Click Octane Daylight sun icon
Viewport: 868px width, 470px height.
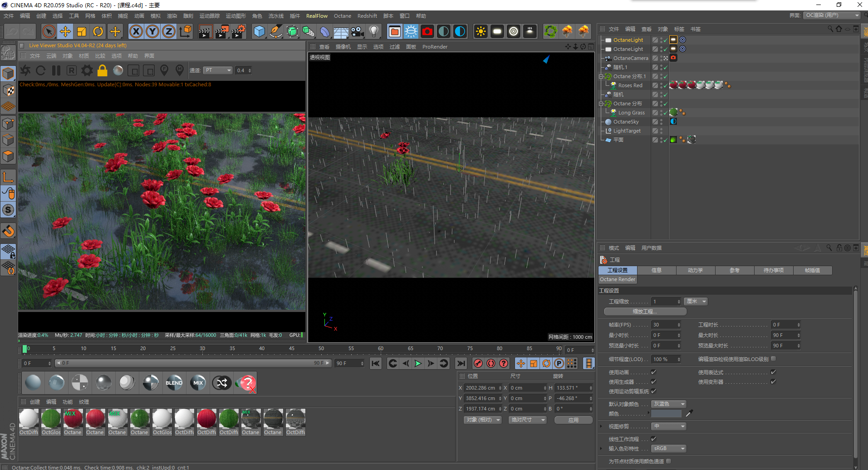(481, 31)
